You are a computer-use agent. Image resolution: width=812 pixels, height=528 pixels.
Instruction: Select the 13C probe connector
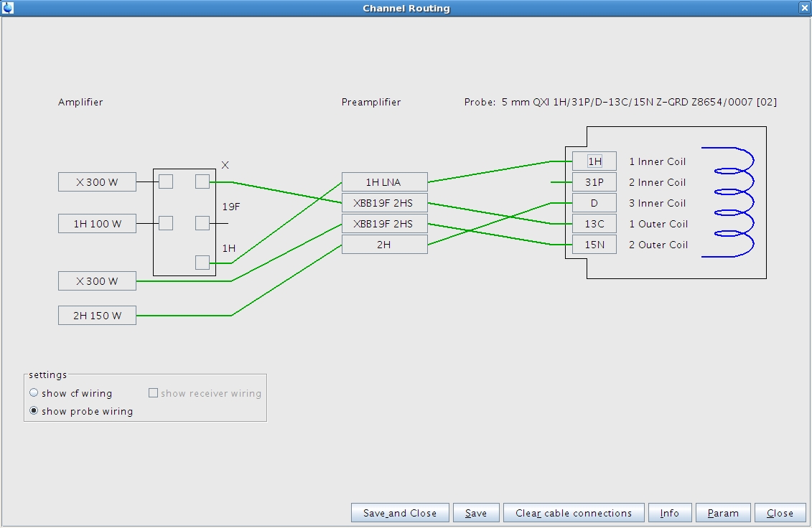coord(594,224)
